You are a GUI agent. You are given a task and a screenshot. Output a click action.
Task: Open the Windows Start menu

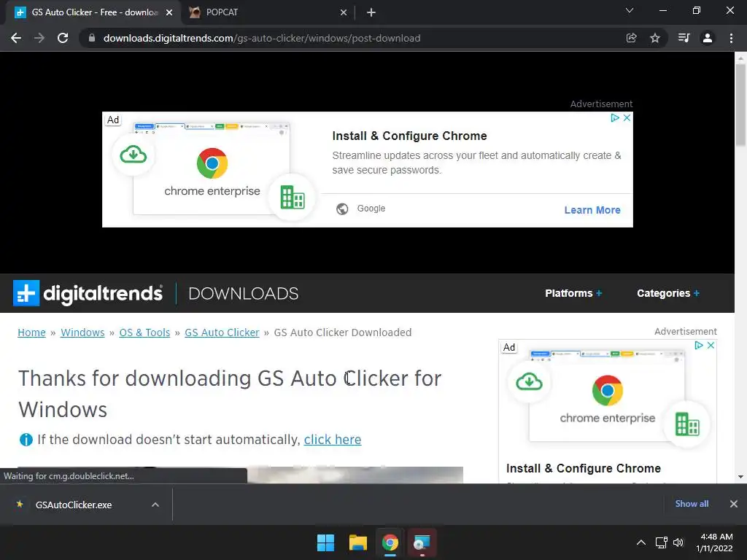[326, 542]
